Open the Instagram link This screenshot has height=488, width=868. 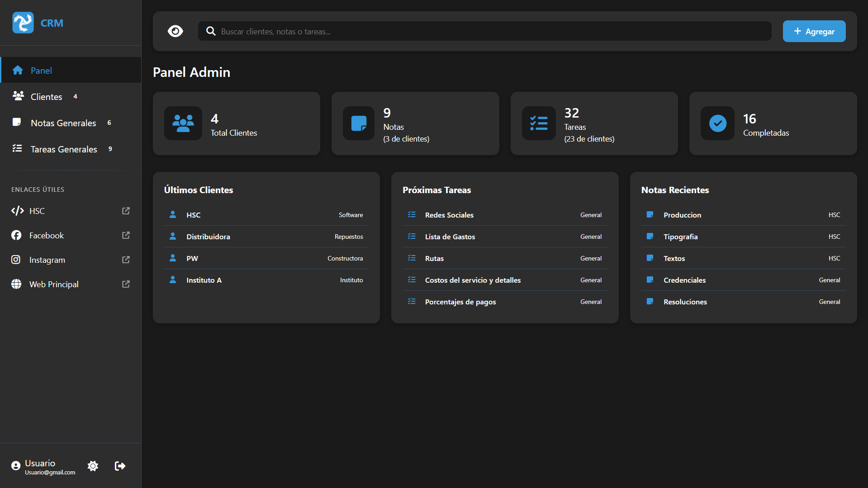pyautogui.click(x=71, y=260)
